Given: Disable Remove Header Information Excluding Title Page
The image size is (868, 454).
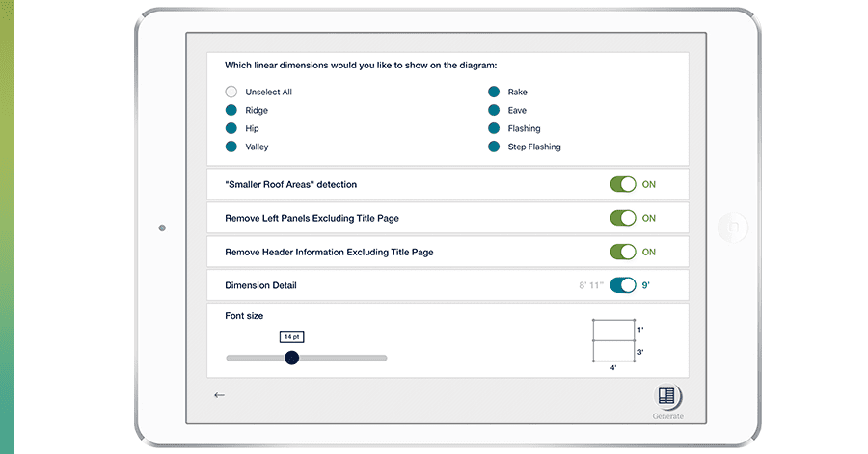Looking at the screenshot, I should pos(623,252).
